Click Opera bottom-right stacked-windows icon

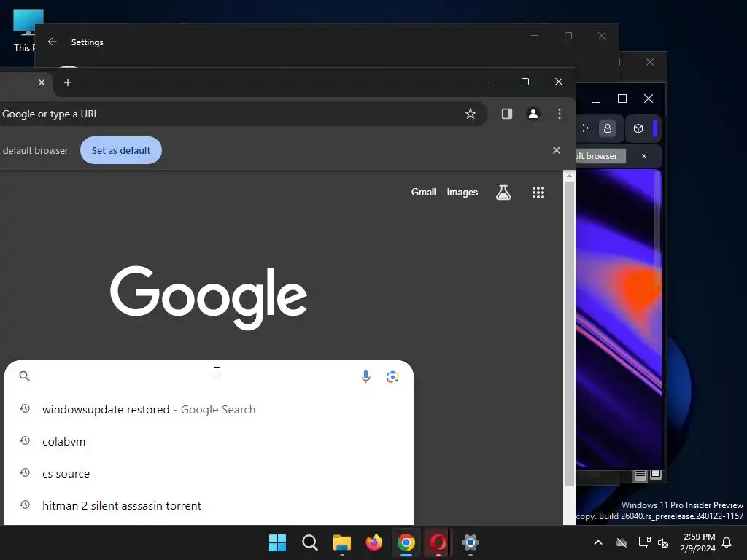(656, 475)
